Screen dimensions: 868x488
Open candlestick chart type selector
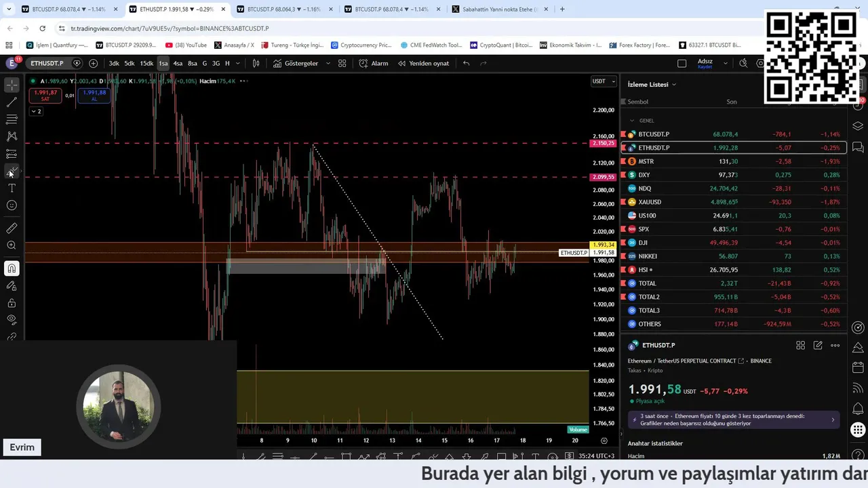pos(256,63)
